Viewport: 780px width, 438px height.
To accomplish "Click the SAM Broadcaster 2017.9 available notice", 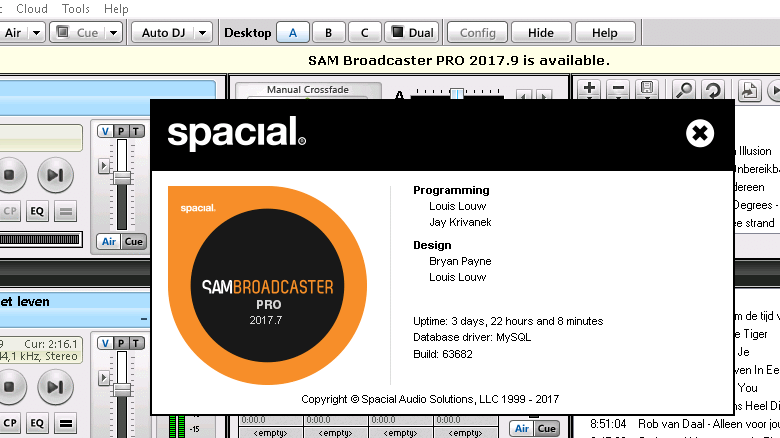I will [x=459, y=61].
